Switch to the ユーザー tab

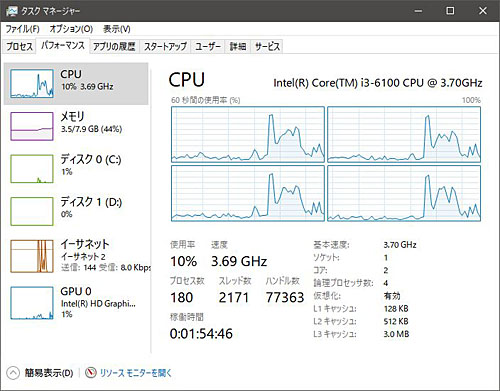point(208,46)
